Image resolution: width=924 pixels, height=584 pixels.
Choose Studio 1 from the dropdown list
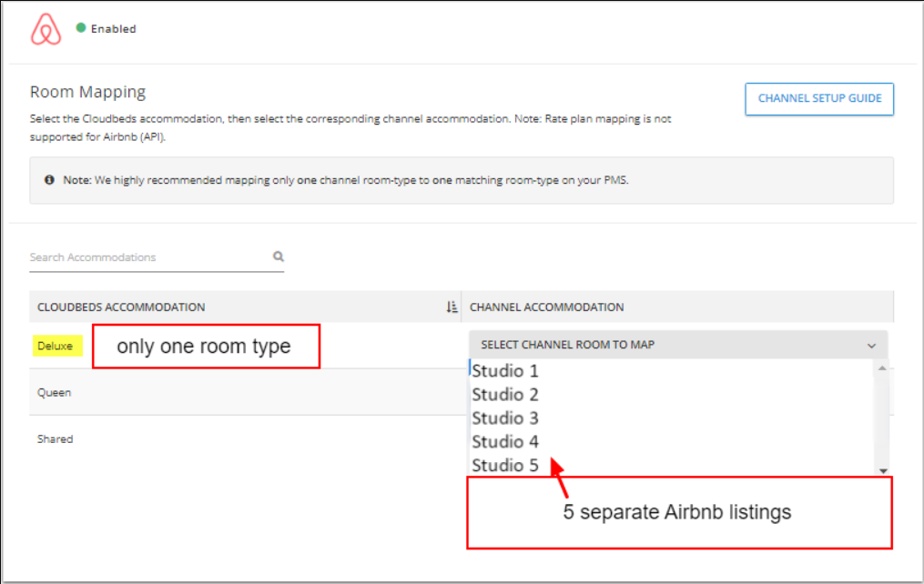505,371
